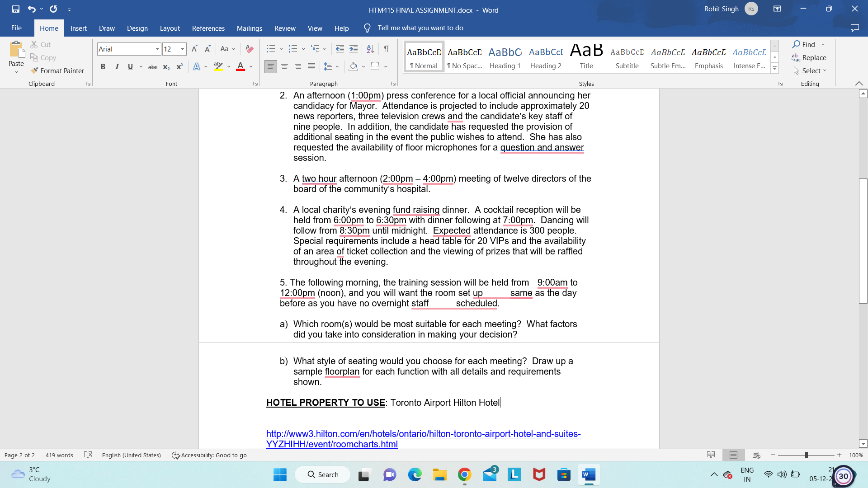Select center alignment
Viewport: 868px width, 488px height.
[284, 66]
